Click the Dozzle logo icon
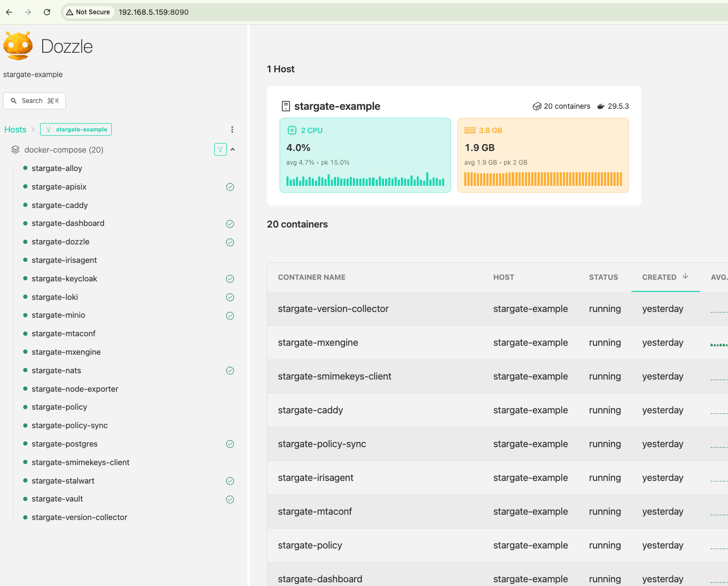 coord(18,46)
